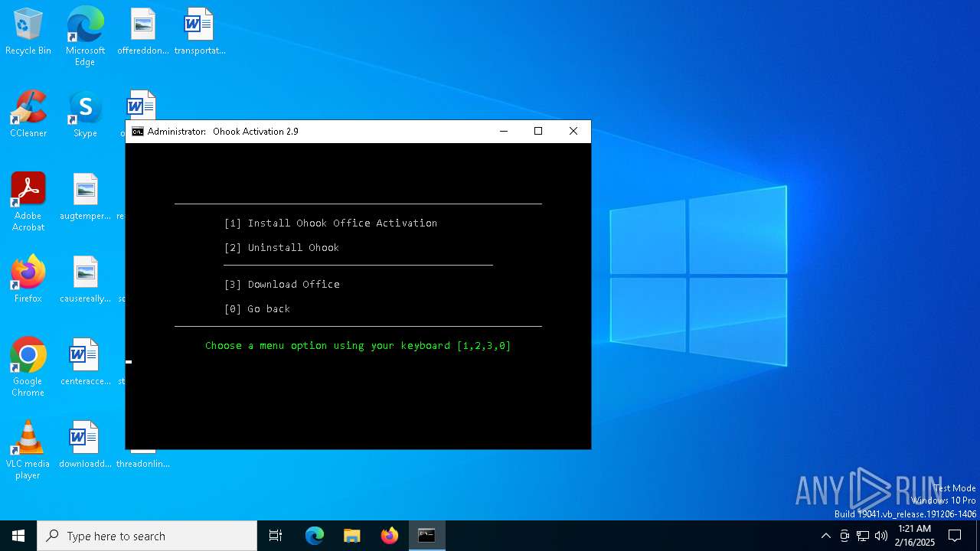Open the clock and date flyout
This screenshot has height=551, width=980.
[915, 536]
